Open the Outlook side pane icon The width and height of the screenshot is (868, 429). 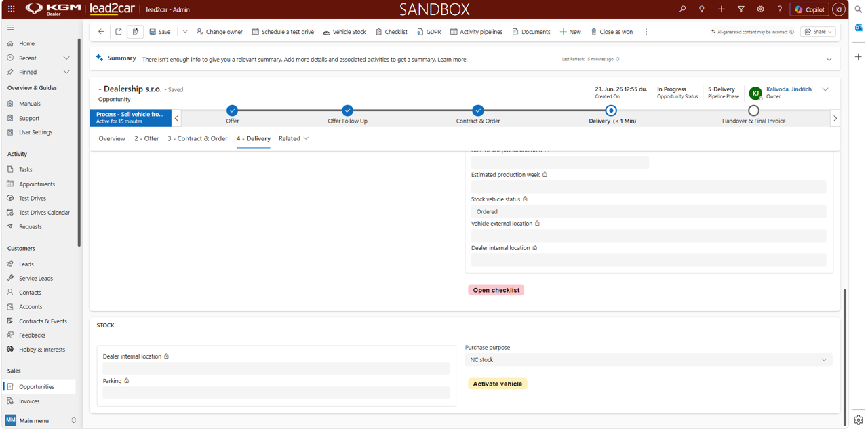point(859,28)
